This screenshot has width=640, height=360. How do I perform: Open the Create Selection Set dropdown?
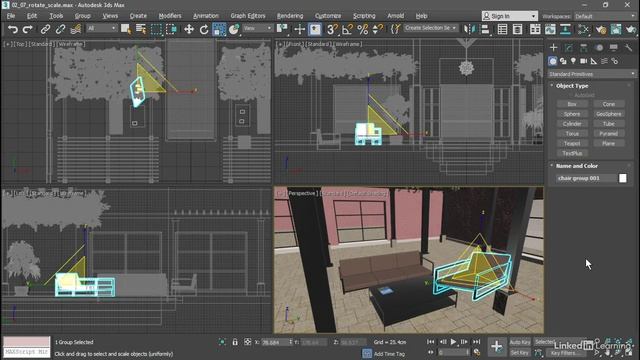click(x=431, y=28)
